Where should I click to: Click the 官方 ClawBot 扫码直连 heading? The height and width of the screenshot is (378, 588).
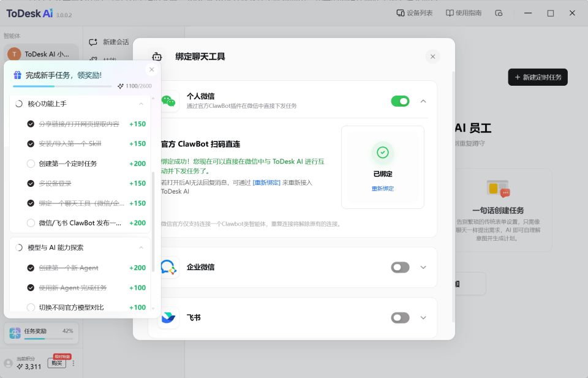point(201,144)
